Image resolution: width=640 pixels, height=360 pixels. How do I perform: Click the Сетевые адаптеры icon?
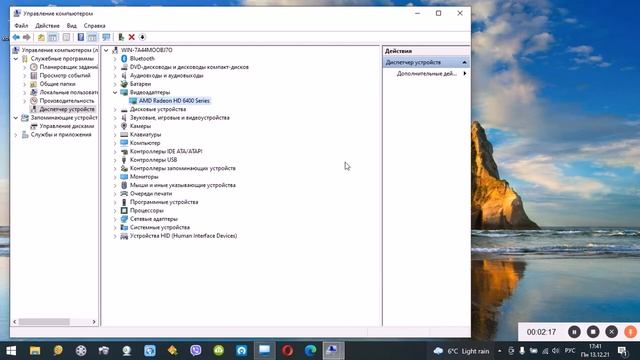[124, 219]
